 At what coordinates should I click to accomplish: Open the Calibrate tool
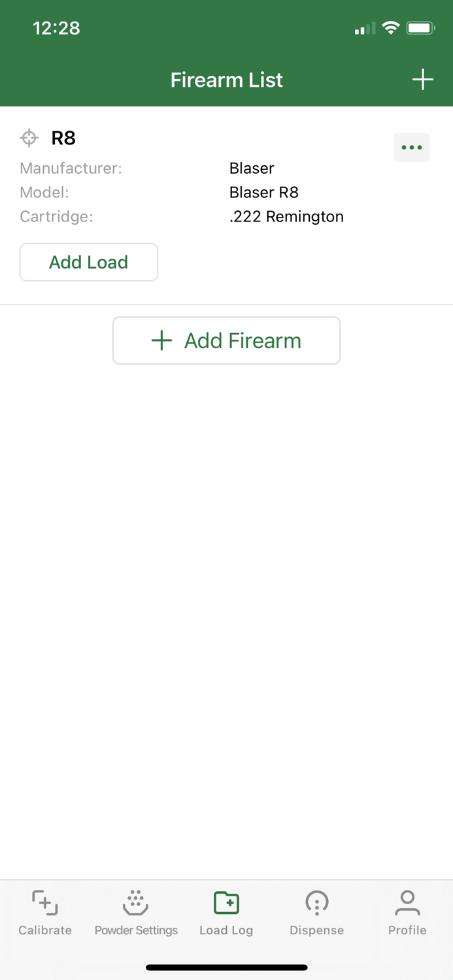[44, 911]
